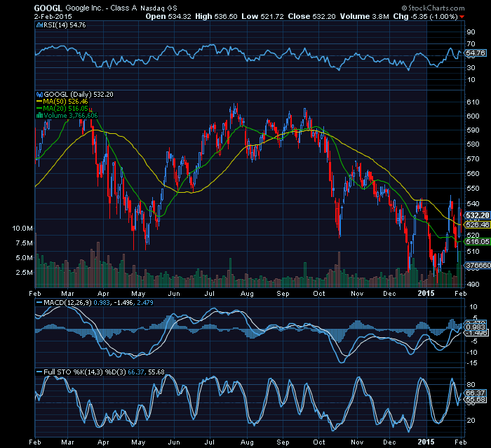Click the 5.0M volume scale label

(24, 258)
